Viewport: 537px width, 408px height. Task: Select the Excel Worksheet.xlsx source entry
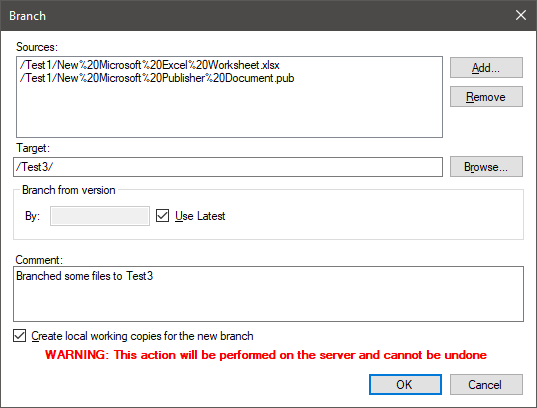pyautogui.click(x=150, y=65)
